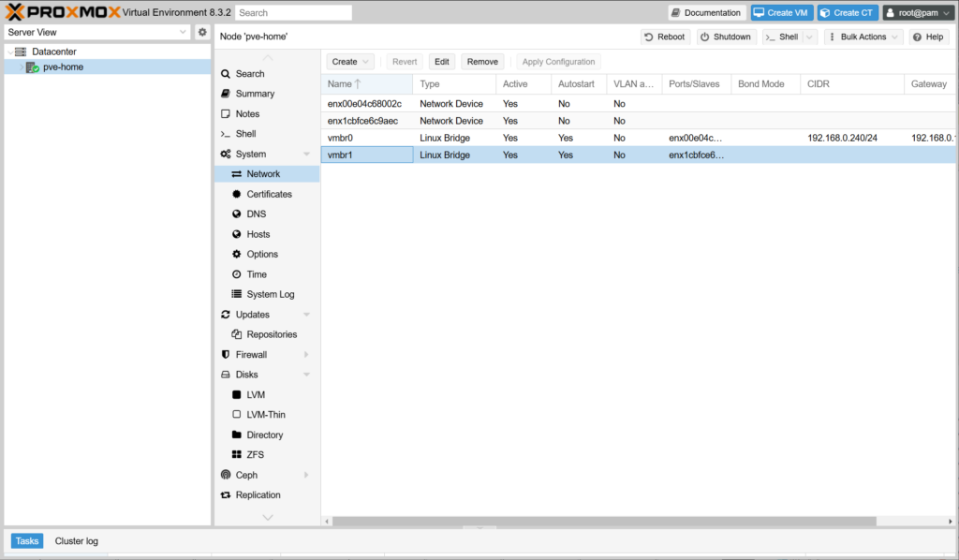Open the Hosts configuration page

pyautogui.click(x=258, y=234)
